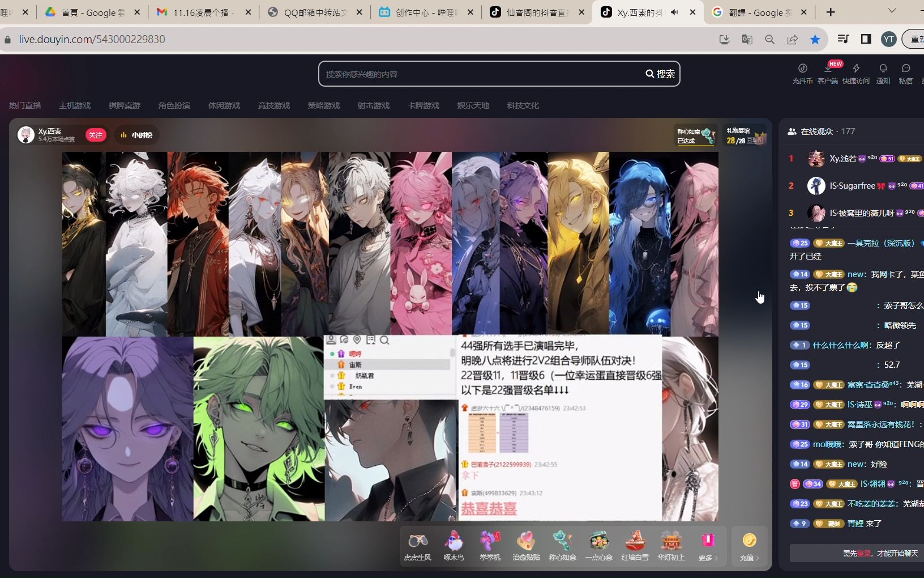Open 充值 coin recharge panel
Screen dimensions: 924x578
749,546
